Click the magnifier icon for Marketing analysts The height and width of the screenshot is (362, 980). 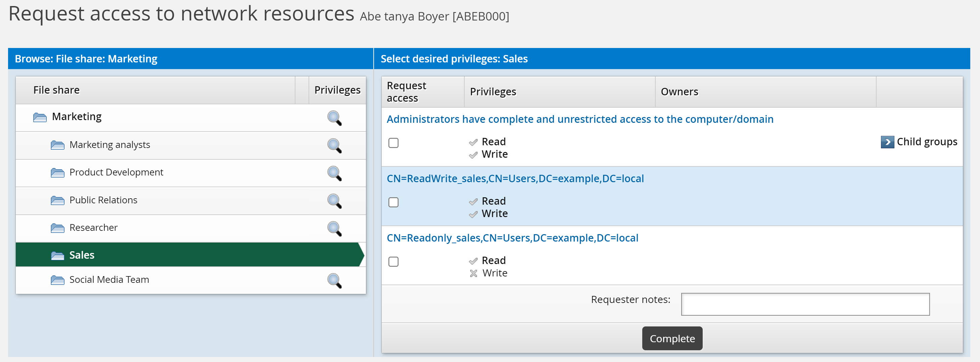[x=334, y=146]
